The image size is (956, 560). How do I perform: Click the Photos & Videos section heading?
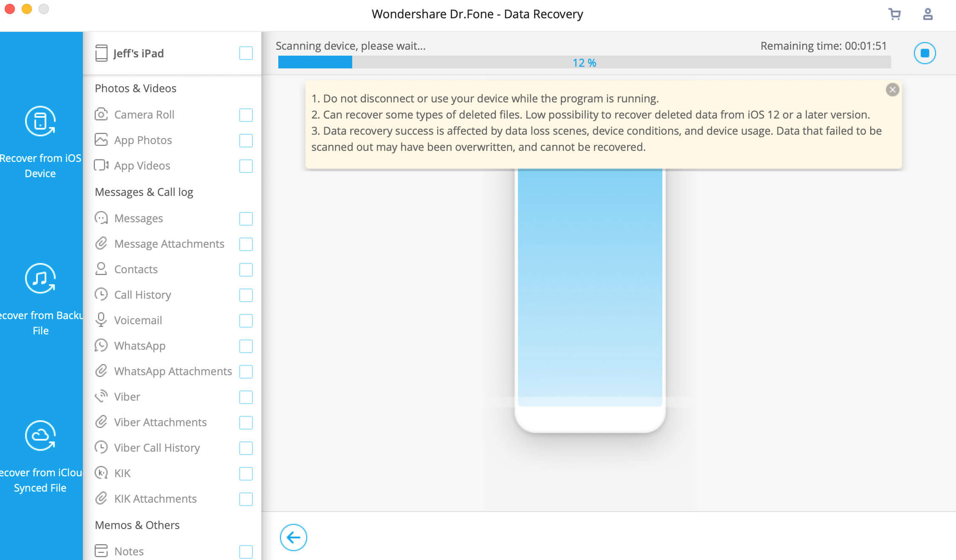135,88
